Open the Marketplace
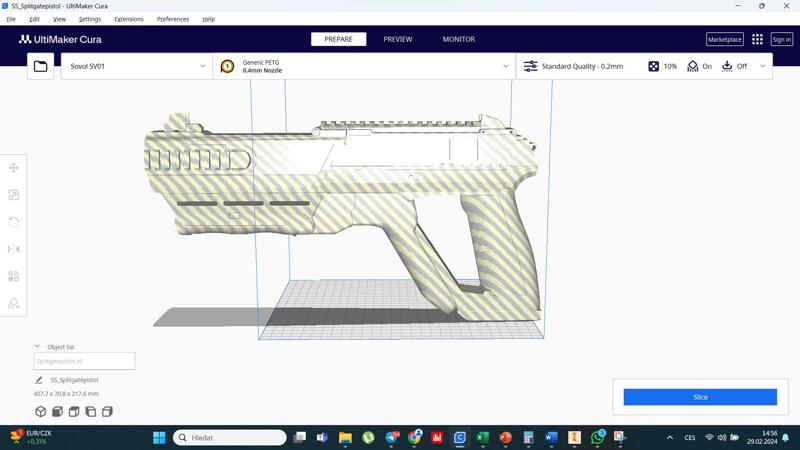 pos(724,39)
